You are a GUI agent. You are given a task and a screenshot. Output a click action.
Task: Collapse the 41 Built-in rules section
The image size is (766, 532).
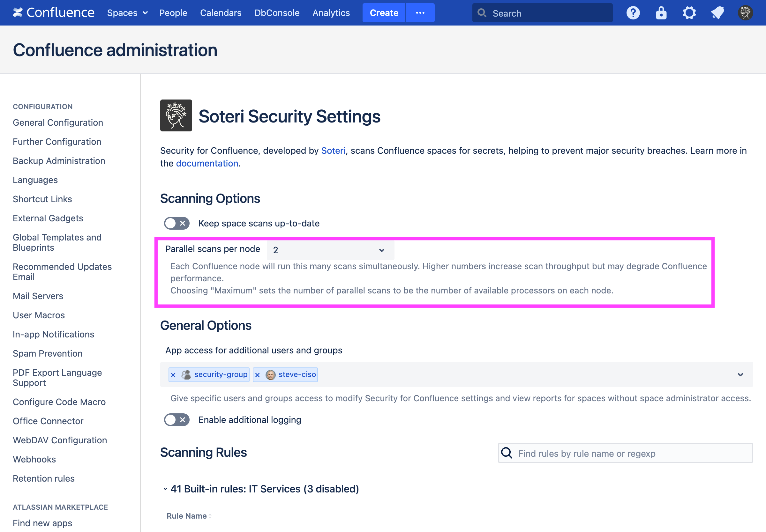165,489
